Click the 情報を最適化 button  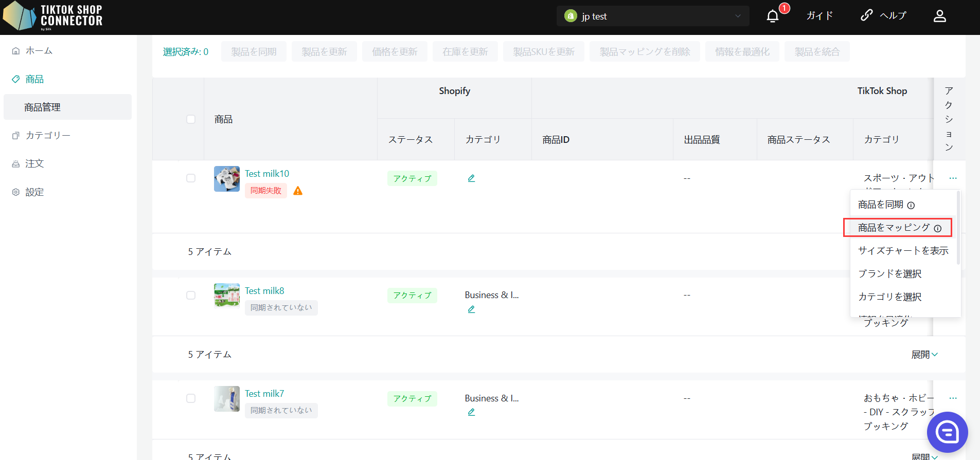pos(742,51)
